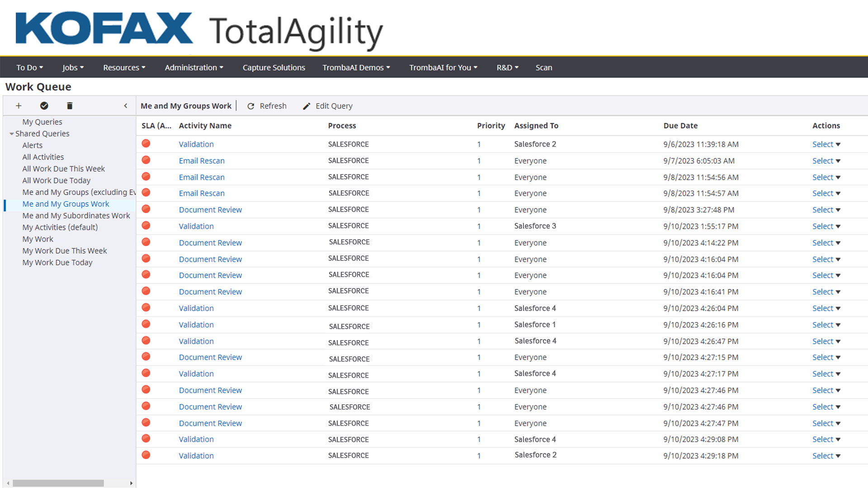The width and height of the screenshot is (868, 488).
Task: Open the Email Rescan due 9/7/2023
Action: 201,161
